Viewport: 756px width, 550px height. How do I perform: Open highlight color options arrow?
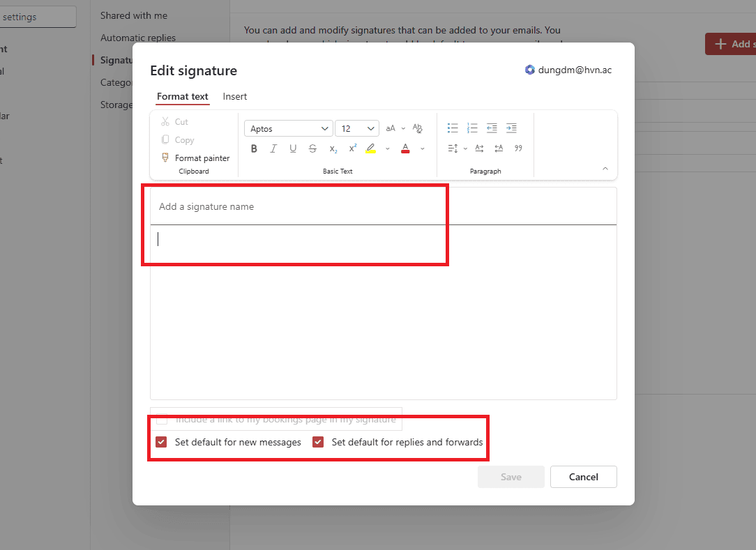387,148
